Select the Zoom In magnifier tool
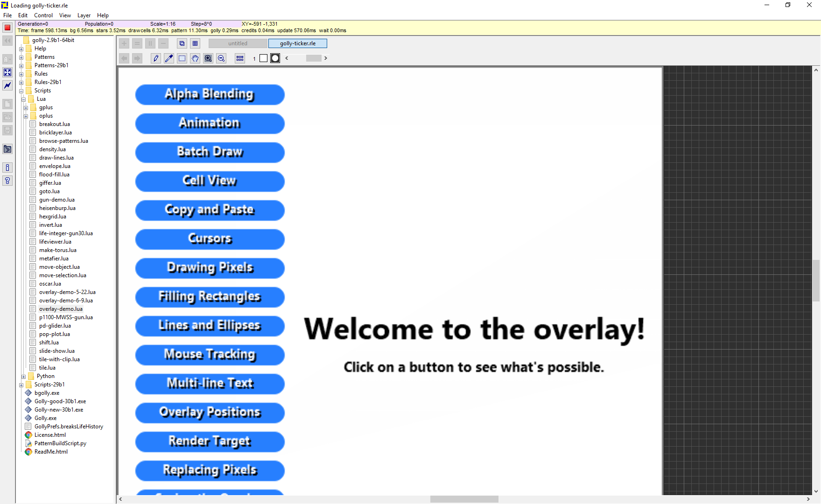This screenshot has width=821, height=504. pos(208,58)
